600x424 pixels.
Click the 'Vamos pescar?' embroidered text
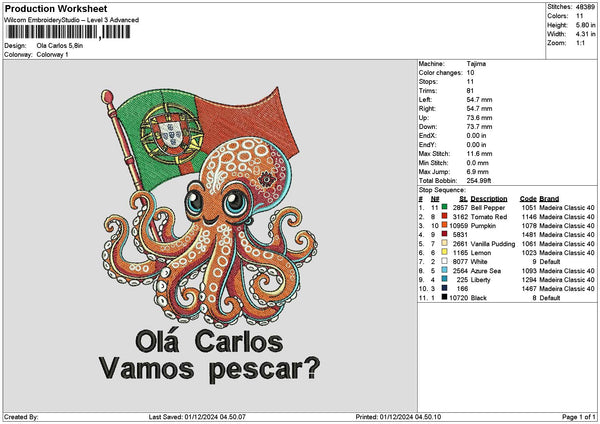click(209, 369)
